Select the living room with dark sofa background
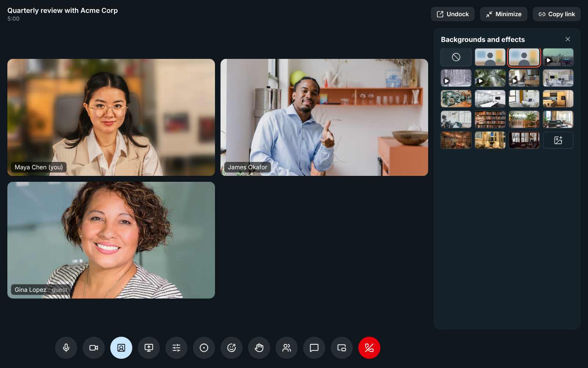This screenshot has height=368, width=588. (x=558, y=119)
